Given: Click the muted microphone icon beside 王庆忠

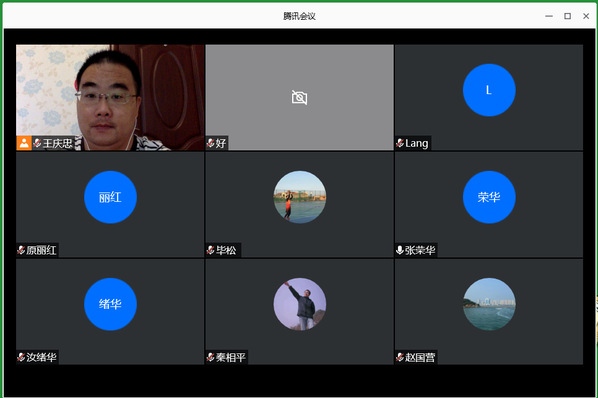Looking at the screenshot, I should tap(37, 143).
